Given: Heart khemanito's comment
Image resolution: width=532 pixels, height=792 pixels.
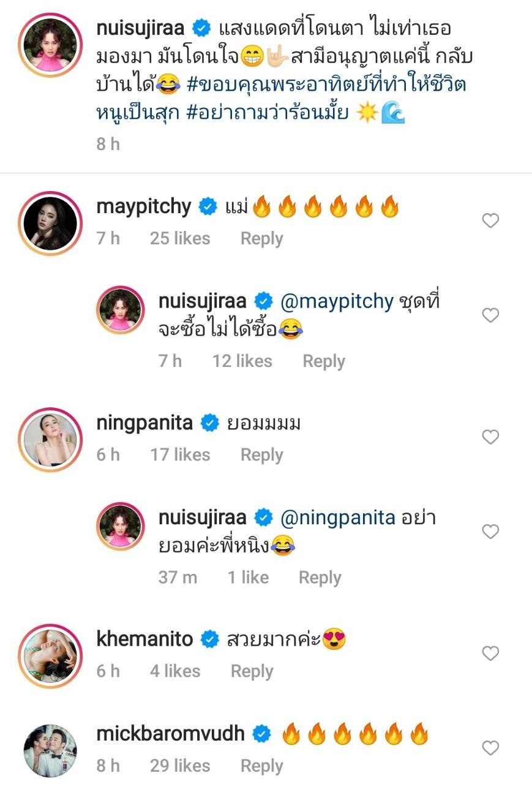Looking at the screenshot, I should tap(490, 654).
